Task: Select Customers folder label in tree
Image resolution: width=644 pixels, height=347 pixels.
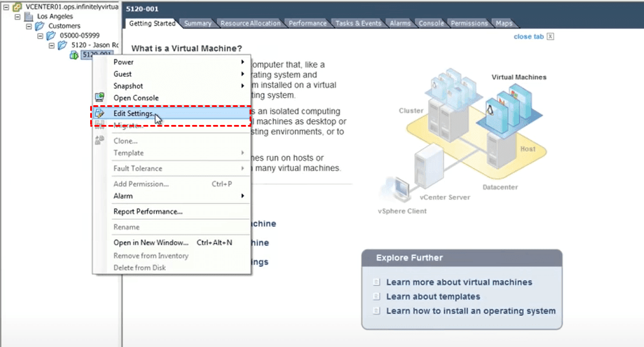Action: [x=65, y=26]
